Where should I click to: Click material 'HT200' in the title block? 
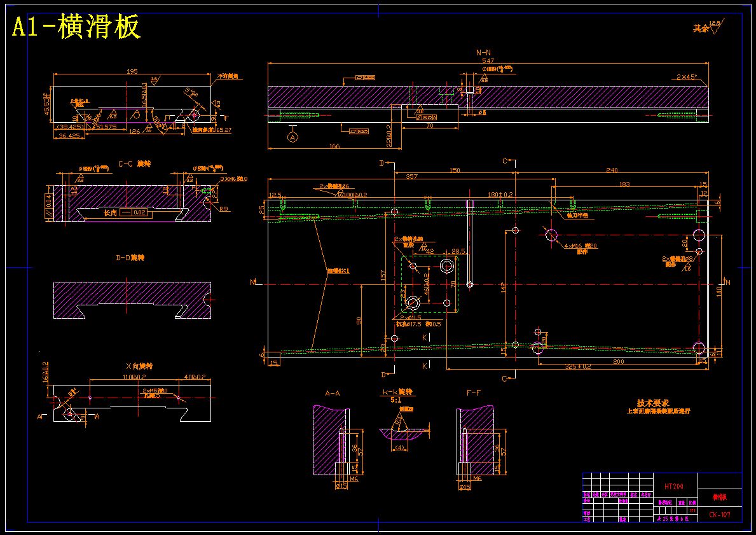(x=673, y=486)
